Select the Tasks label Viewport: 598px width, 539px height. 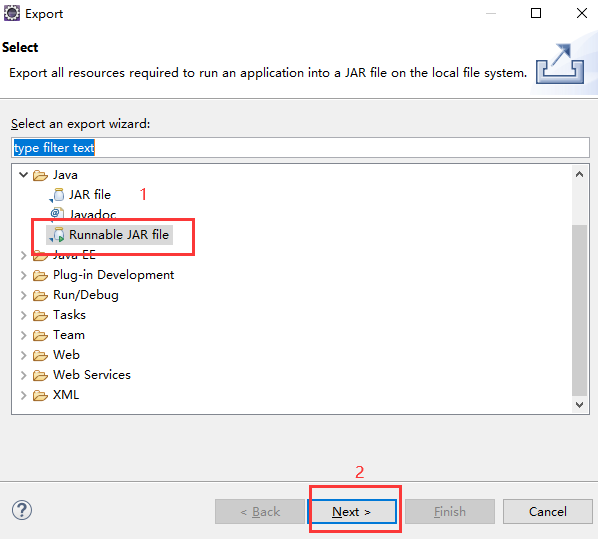[x=69, y=315]
